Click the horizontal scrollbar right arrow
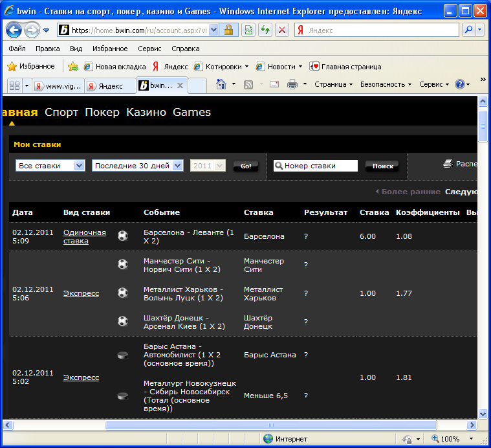Screen dimensions: 491x448 (x=472, y=425)
